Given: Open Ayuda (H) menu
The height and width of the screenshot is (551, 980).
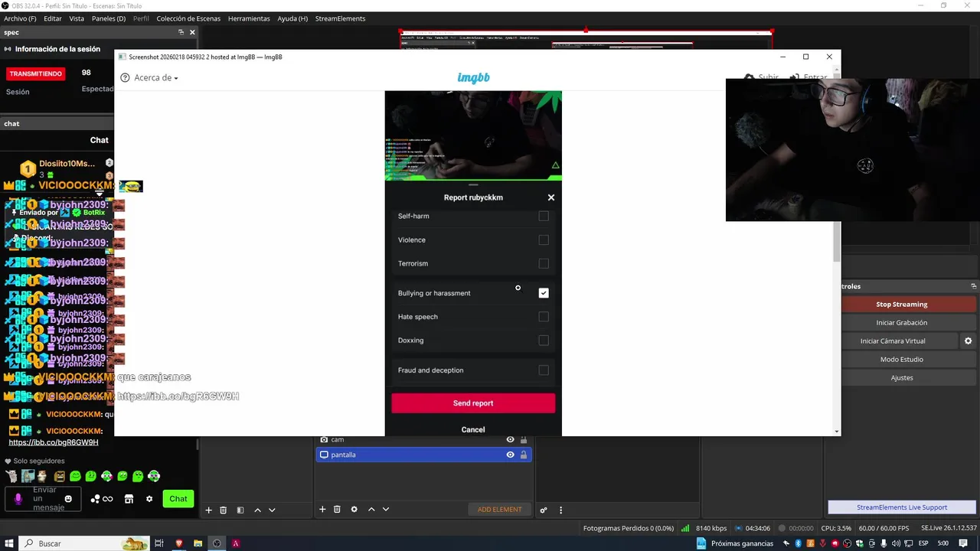Looking at the screenshot, I should 292,18.
